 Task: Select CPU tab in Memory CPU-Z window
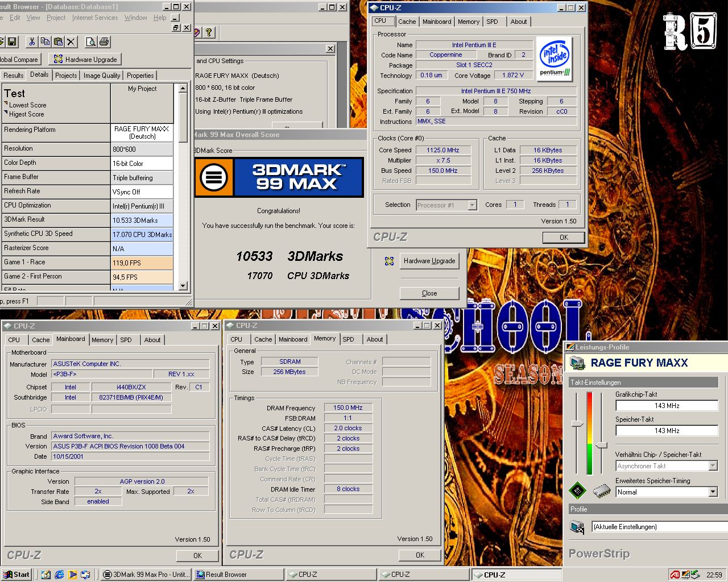coord(236,339)
